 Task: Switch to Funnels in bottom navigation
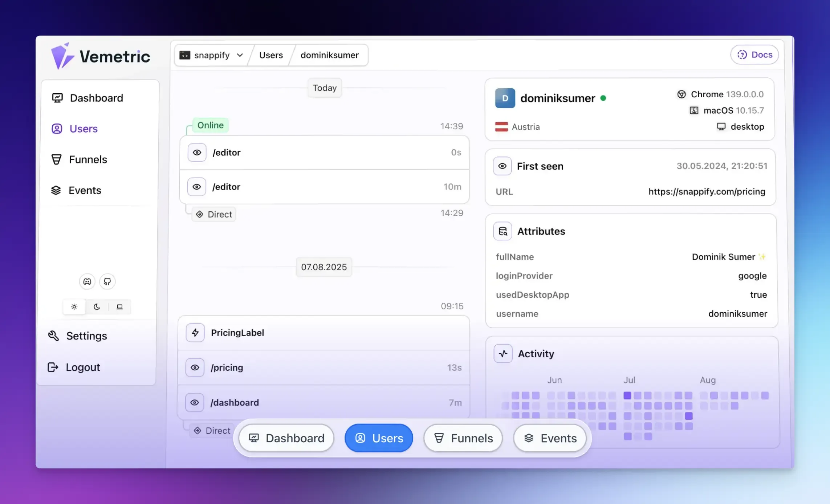tap(463, 438)
